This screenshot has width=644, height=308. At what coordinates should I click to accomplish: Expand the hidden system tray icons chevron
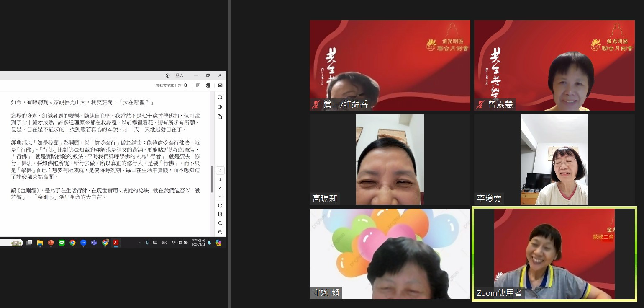click(140, 243)
